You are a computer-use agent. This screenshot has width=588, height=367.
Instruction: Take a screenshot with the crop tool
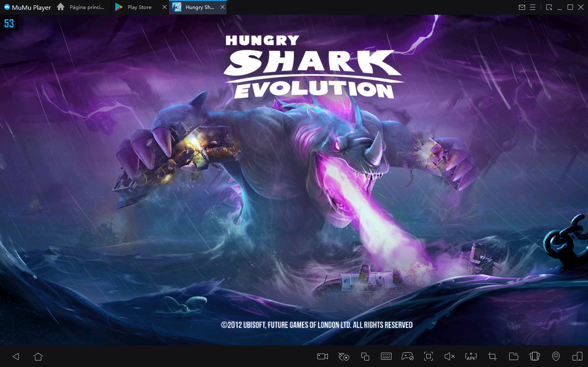[x=492, y=356]
